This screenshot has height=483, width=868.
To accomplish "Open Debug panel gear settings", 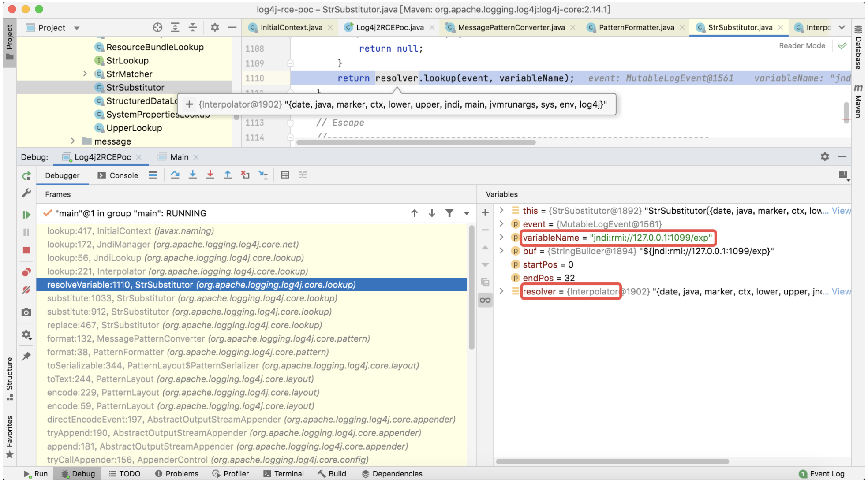I will coord(825,156).
